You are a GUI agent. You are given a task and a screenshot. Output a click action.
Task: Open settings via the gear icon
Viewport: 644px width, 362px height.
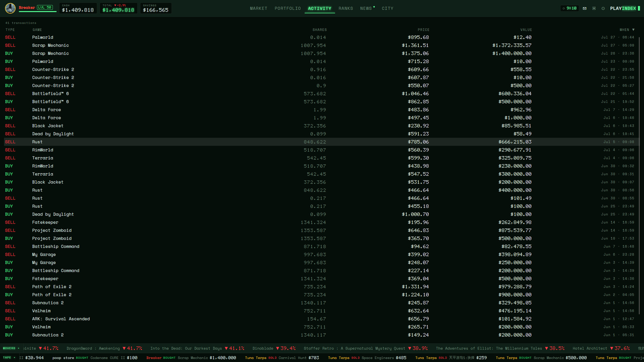click(603, 8)
